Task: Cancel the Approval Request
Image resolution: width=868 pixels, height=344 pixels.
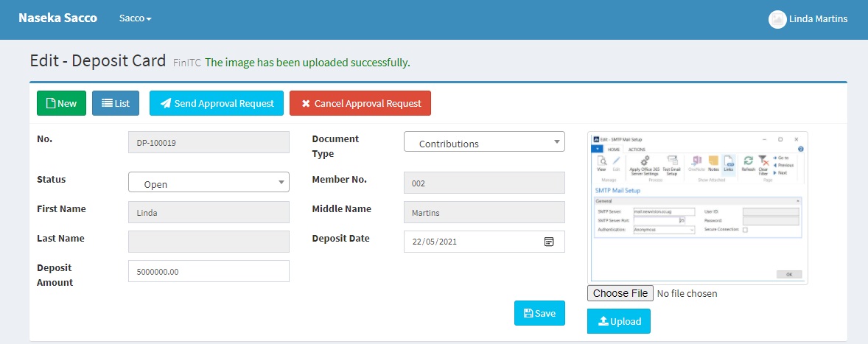Action: tap(360, 103)
